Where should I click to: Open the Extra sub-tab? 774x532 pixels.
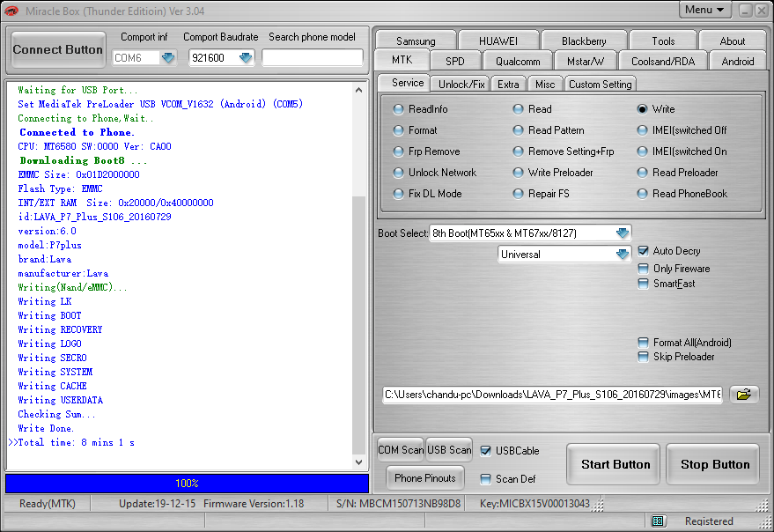(508, 84)
